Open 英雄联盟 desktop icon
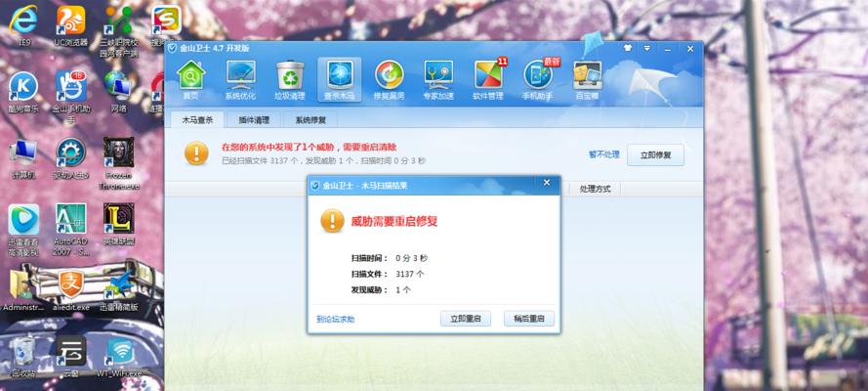This screenshot has height=391, width=868. pyautogui.click(x=118, y=224)
